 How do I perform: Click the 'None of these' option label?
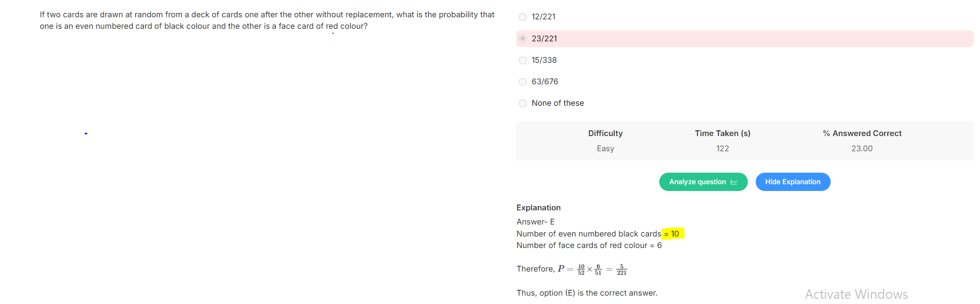(558, 103)
